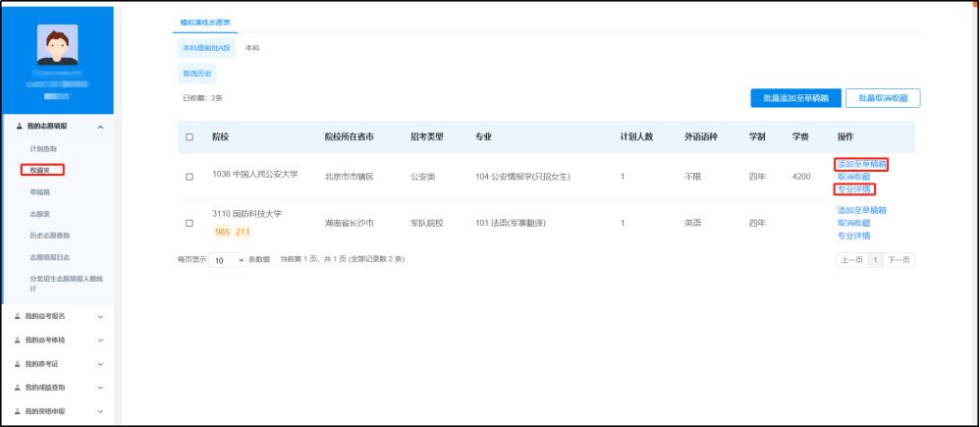Click the person icon beside 我的志愿填报
The height and width of the screenshot is (427, 980).
(x=22, y=129)
